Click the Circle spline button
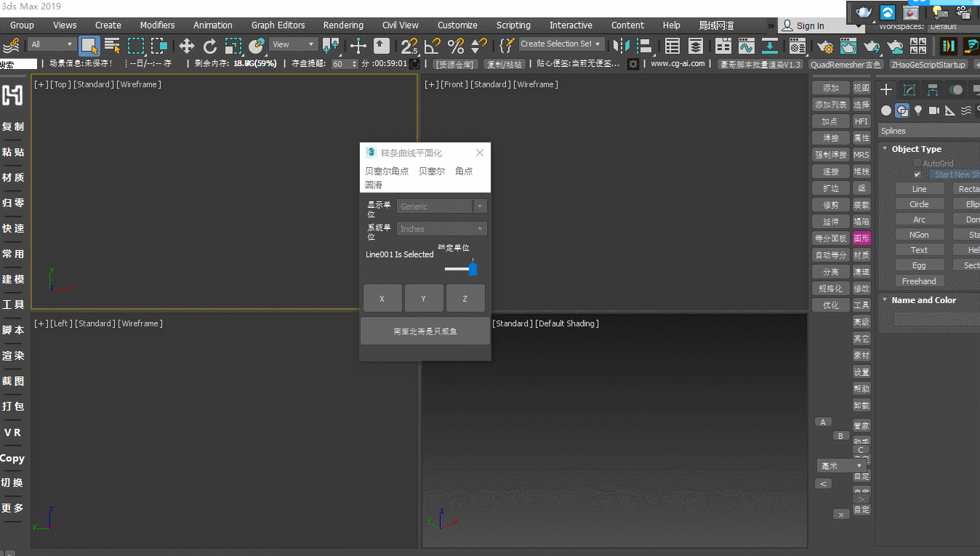This screenshot has width=980, height=556. 919,204
